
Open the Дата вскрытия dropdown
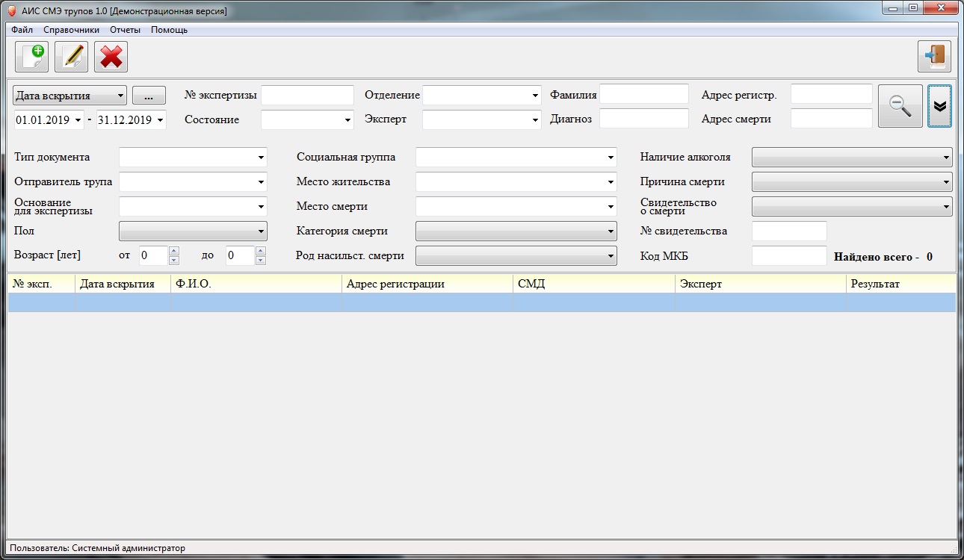pyautogui.click(x=70, y=96)
